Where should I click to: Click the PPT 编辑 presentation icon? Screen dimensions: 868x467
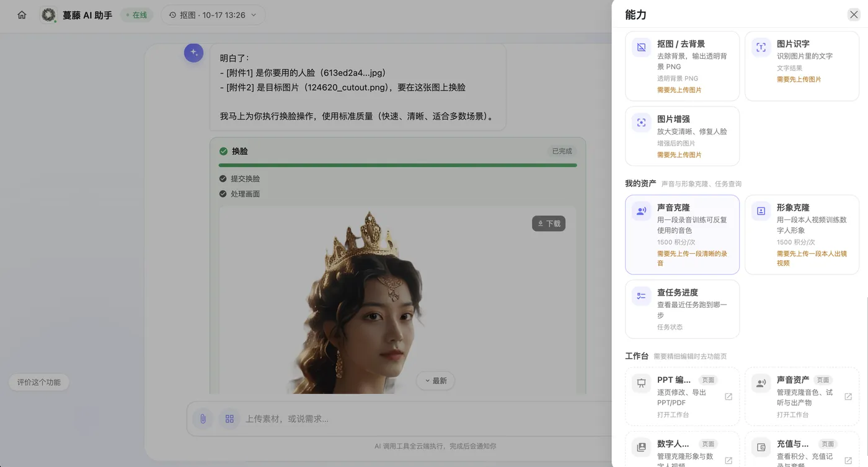click(642, 383)
